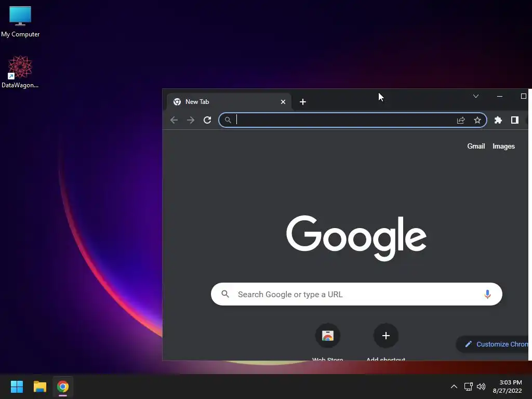Click magnifier icon in Google search box

point(225,294)
